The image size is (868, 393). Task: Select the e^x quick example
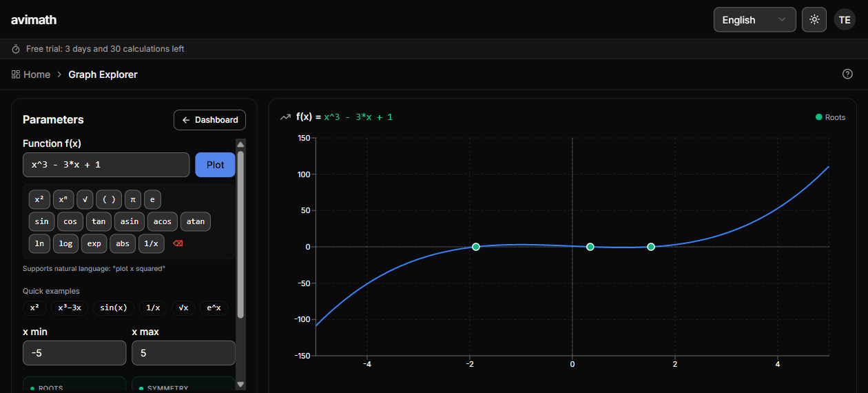tap(214, 308)
